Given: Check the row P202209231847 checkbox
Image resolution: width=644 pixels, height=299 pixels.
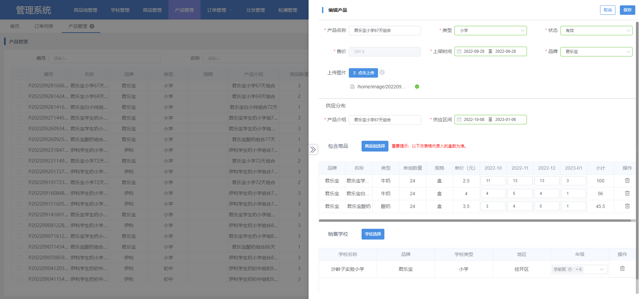Looking at the screenshot, I should (x=19, y=150).
